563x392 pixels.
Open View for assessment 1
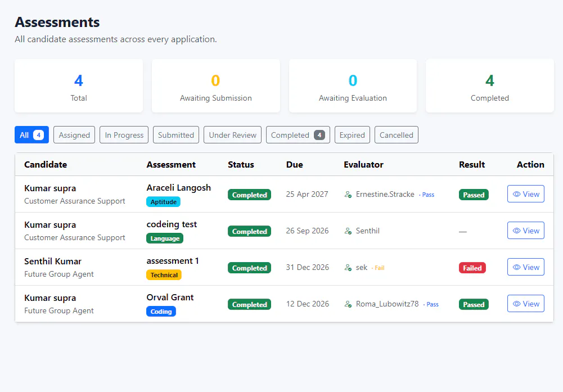point(526,268)
